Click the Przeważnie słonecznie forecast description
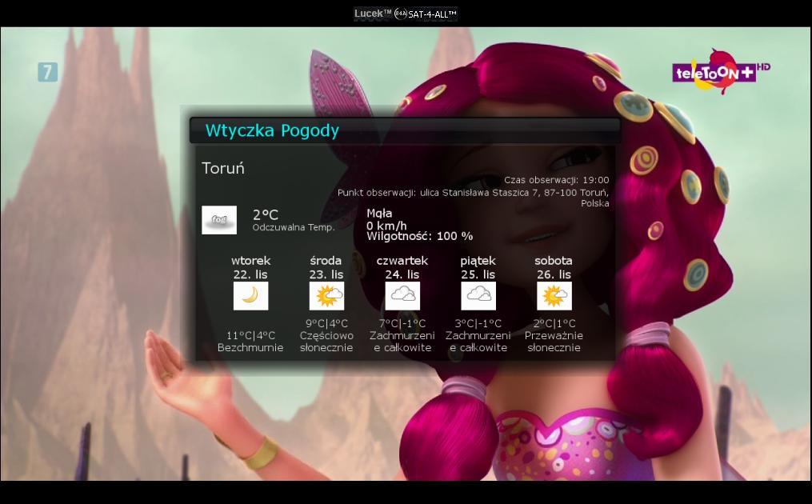This screenshot has height=504, width=812. 554,342
